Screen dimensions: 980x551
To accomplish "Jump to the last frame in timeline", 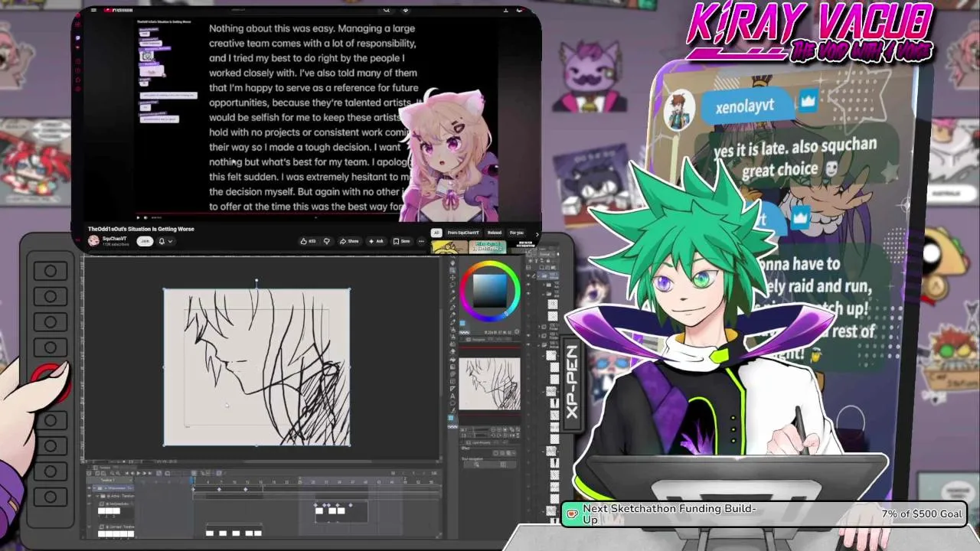I will click(x=150, y=473).
